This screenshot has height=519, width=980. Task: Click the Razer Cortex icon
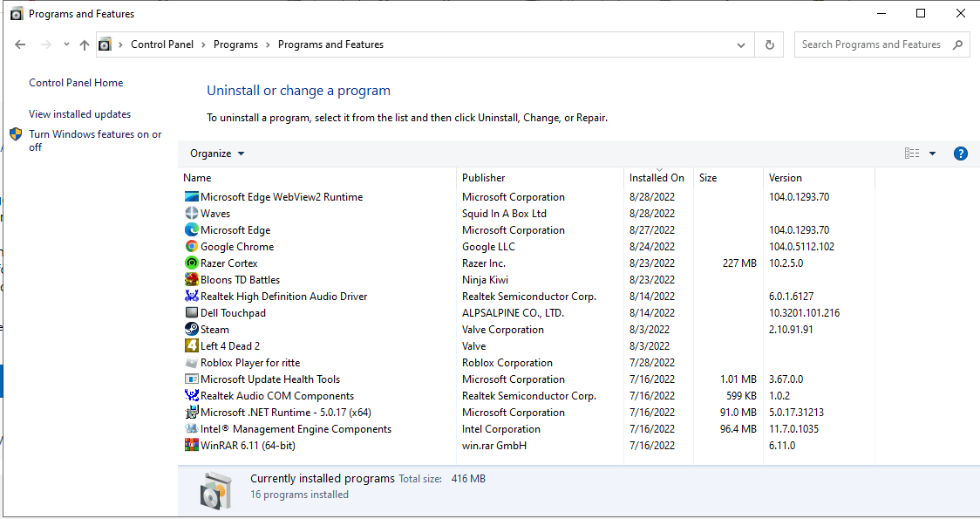click(191, 263)
